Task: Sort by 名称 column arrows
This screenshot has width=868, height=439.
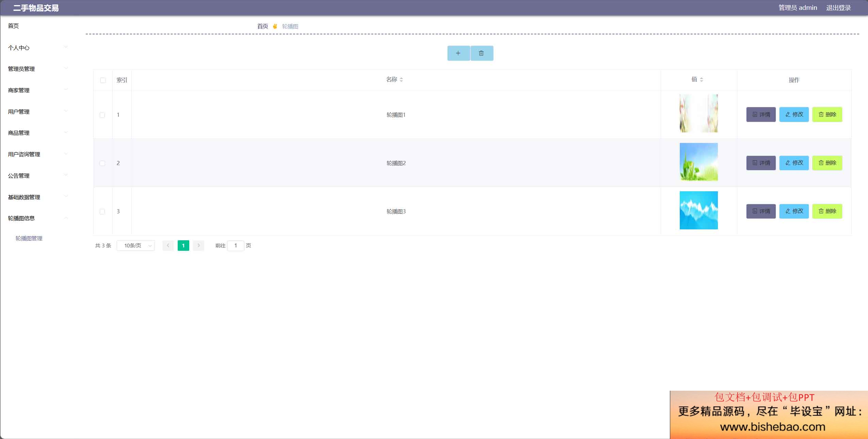Action: tap(401, 80)
